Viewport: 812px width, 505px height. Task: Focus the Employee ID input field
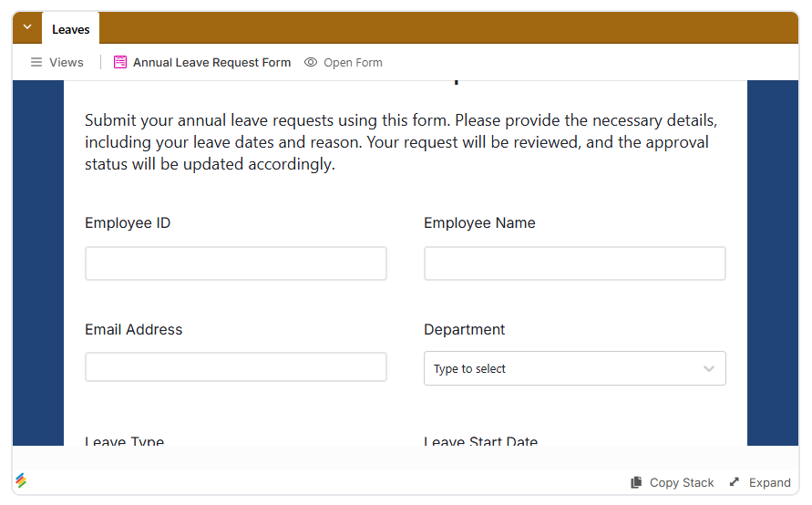click(236, 263)
